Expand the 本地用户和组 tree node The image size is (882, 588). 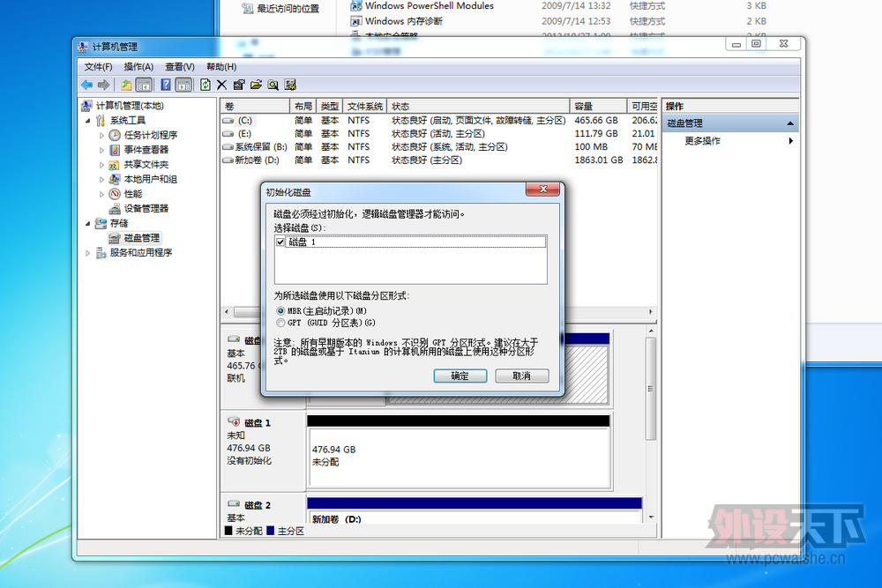click(101, 179)
